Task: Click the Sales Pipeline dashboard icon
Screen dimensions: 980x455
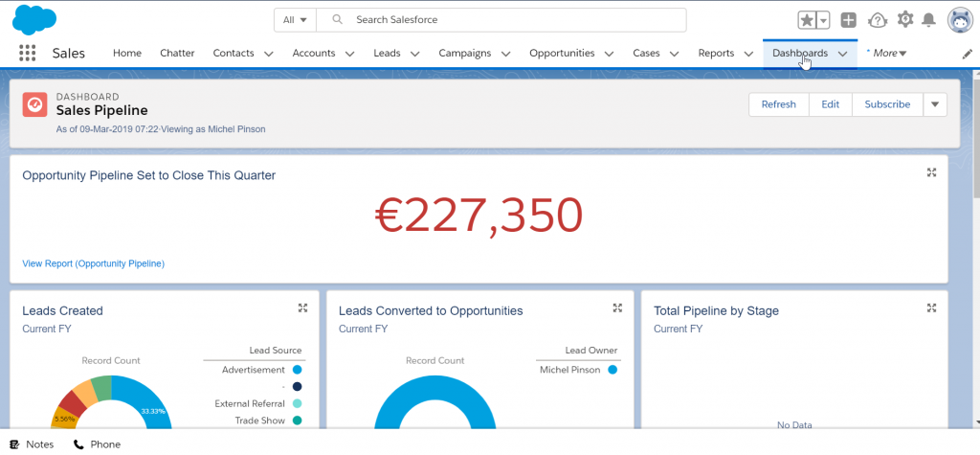Action: [35, 104]
